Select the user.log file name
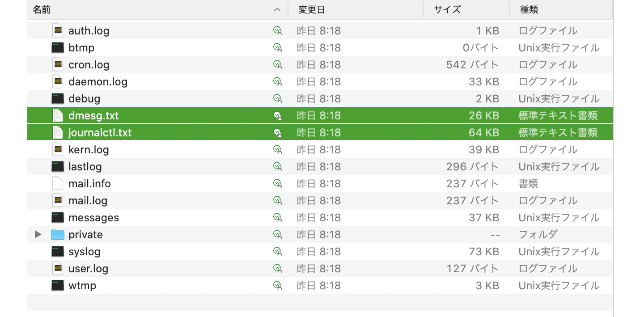Viewport: 644px width, 317px height. [x=89, y=269]
